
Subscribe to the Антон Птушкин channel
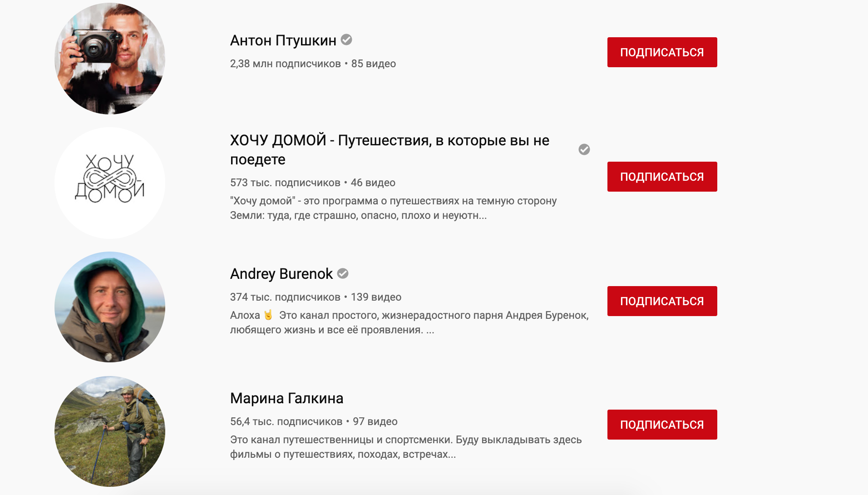[662, 52]
